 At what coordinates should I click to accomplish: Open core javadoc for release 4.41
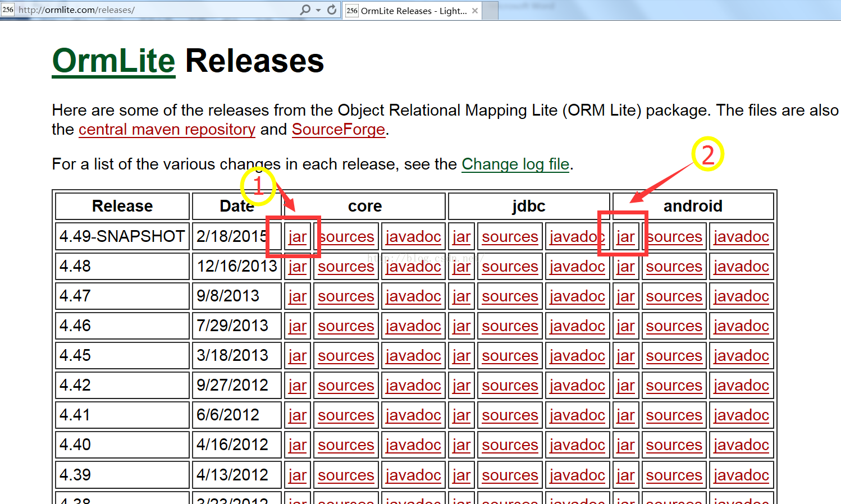point(413,415)
